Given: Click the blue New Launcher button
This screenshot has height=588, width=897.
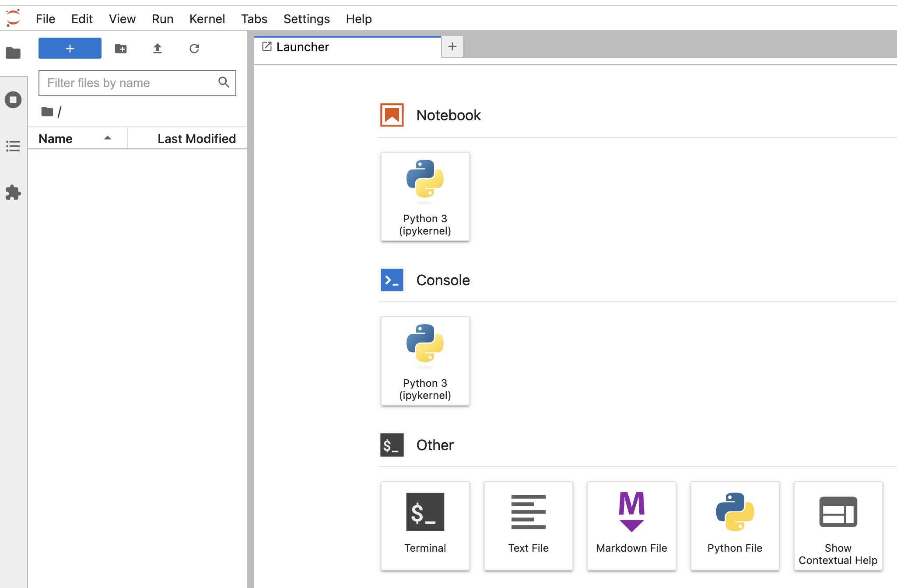Looking at the screenshot, I should [x=70, y=49].
